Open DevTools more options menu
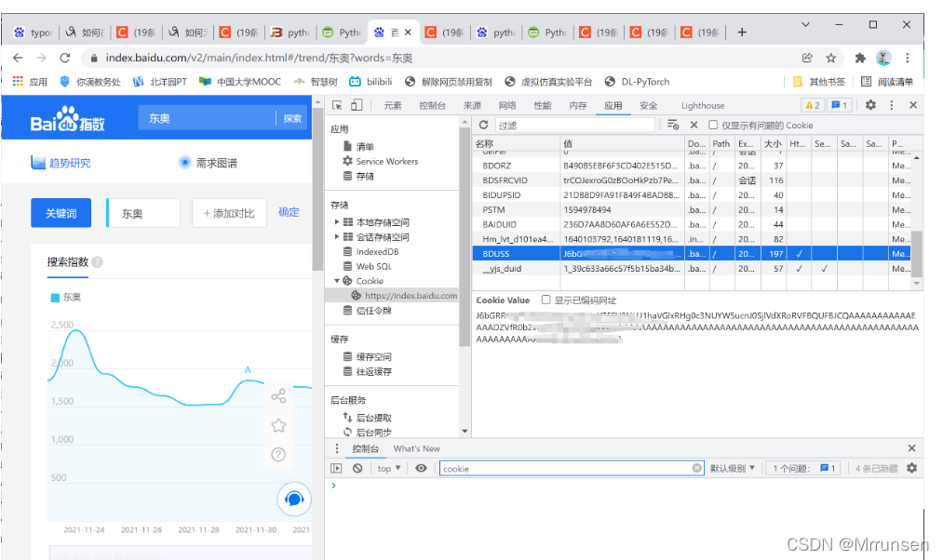 [891, 105]
